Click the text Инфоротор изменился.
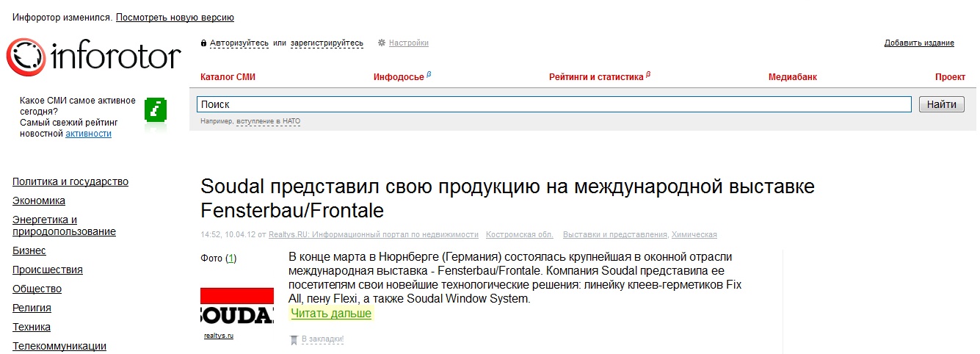980x354 pixels. 63,18
